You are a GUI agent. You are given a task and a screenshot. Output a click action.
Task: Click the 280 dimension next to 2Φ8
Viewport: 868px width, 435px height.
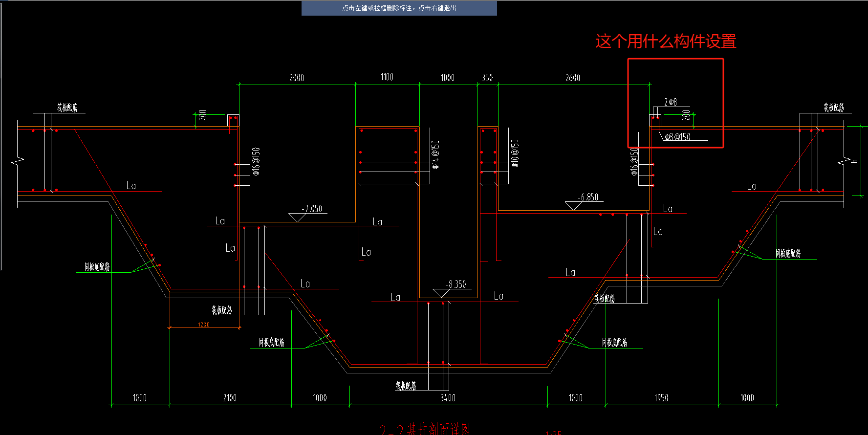pyautogui.click(x=686, y=115)
